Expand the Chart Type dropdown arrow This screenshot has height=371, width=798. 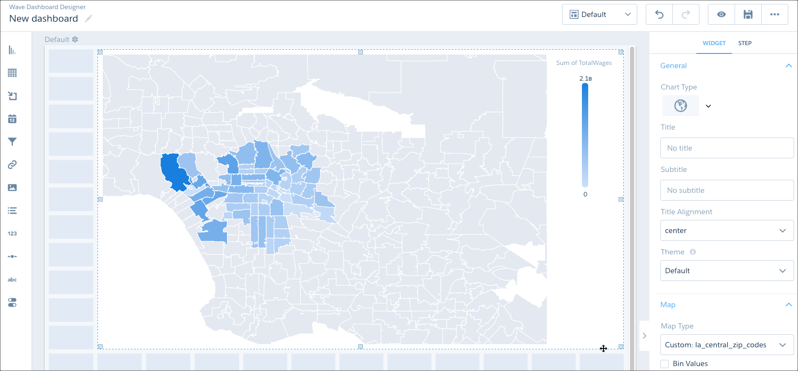pyautogui.click(x=708, y=106)
